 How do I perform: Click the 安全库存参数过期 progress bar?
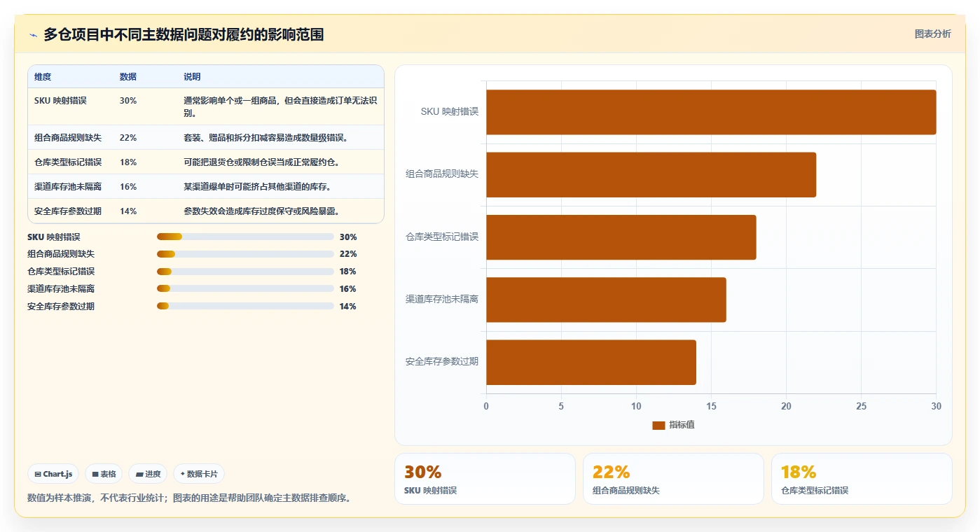(x=245, y=306)
